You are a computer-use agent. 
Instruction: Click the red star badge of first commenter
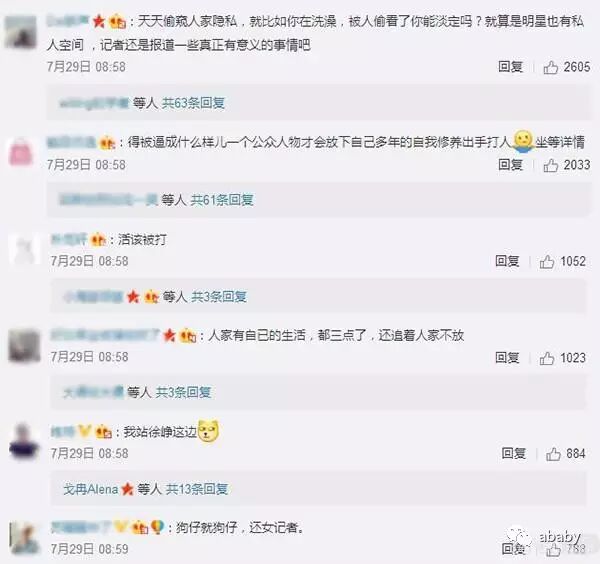99,21
